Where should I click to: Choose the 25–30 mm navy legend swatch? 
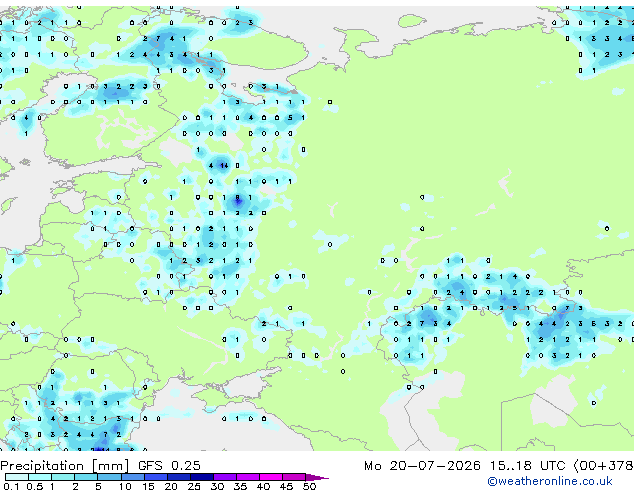pyautogui.click(x=202, y=477)
